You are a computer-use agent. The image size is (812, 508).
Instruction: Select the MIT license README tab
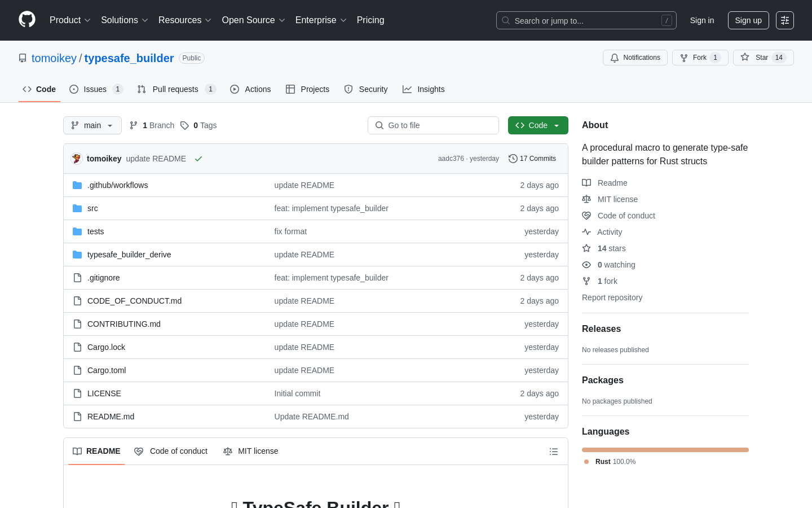coord(251,451)
